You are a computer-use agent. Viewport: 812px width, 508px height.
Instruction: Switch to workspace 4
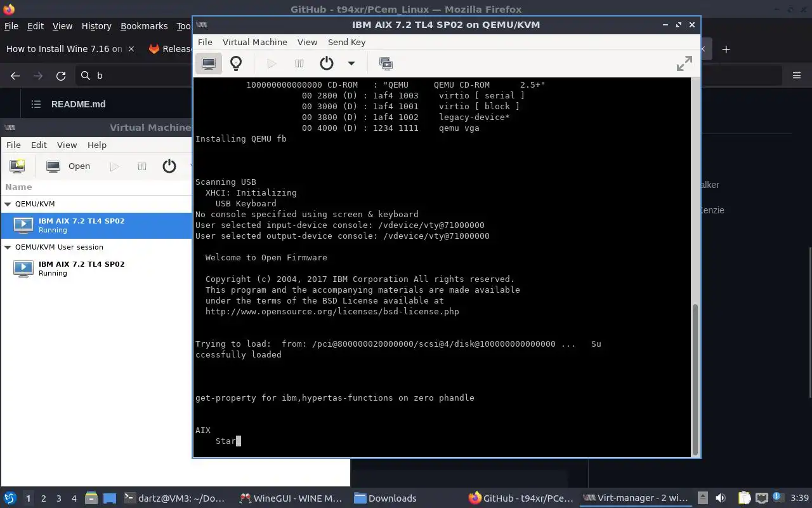click(74, 498)
